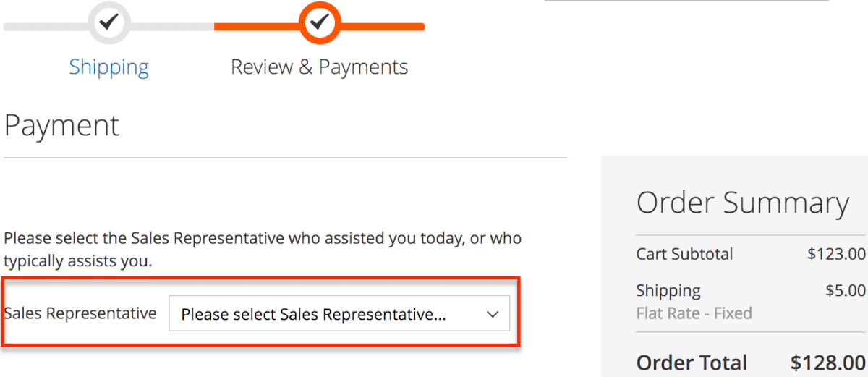
Task: Click the orange progress bar segment
Action: [383, 27]
